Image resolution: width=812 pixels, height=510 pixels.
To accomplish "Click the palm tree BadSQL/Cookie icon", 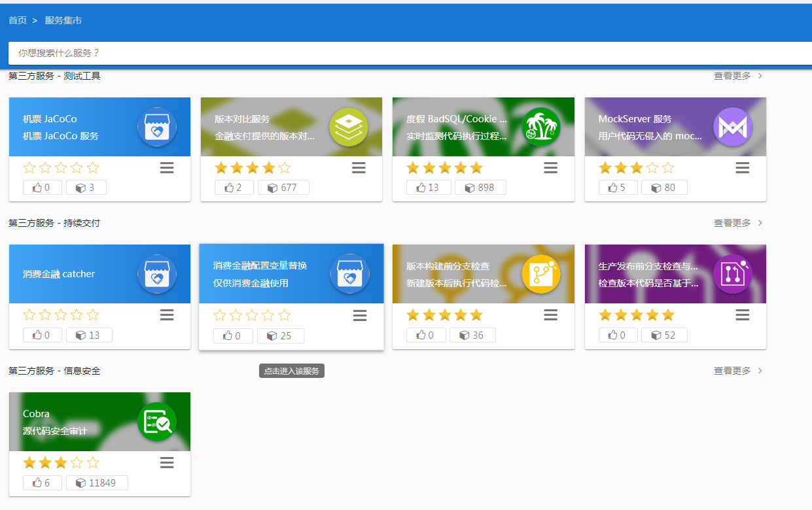I will [x=541, y=127].
